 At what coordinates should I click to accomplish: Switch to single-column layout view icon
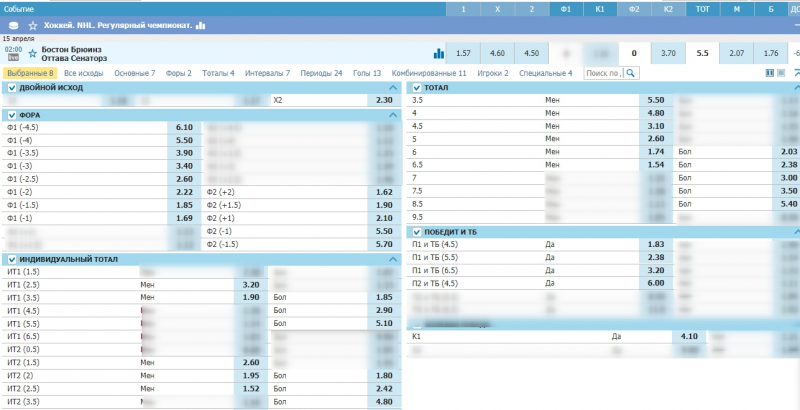point(779,73)
